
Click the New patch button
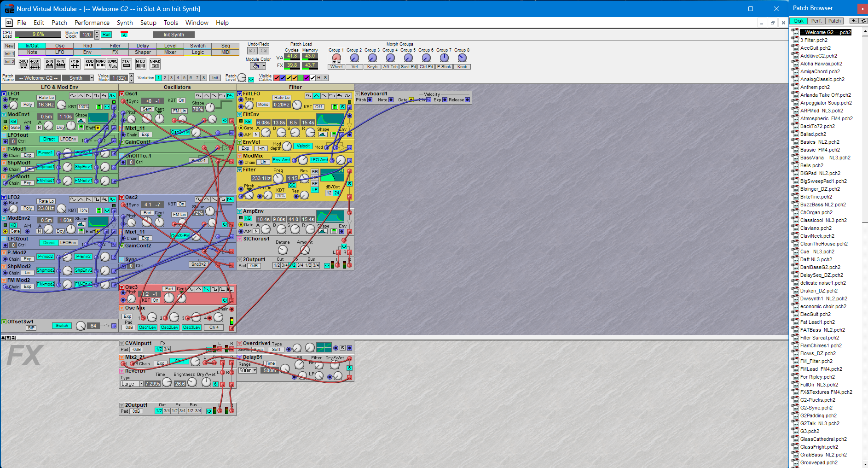tap(9, 46)
